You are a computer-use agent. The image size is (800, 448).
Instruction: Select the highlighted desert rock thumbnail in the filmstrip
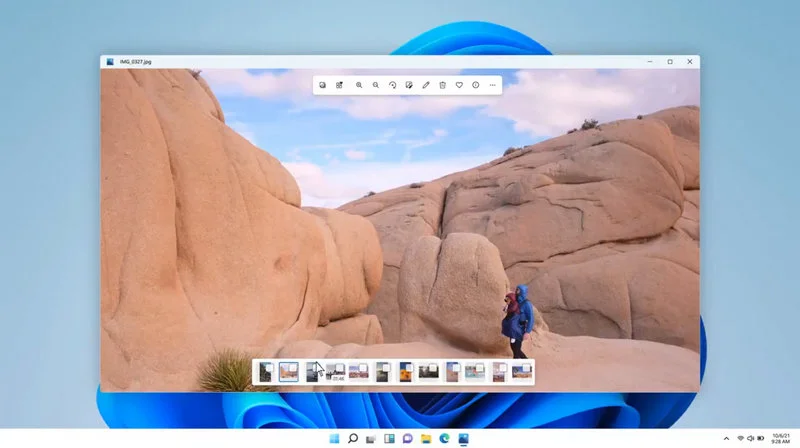tap(289, 372)
